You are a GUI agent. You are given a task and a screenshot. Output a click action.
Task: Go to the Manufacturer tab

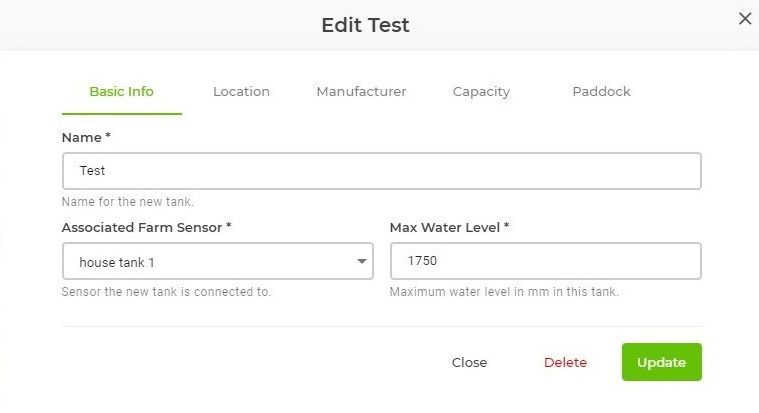pos(361,91)
